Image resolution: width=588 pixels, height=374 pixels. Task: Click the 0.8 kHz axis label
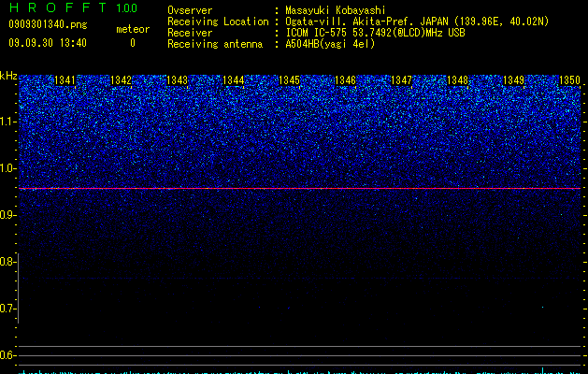(x=8, y=262)
